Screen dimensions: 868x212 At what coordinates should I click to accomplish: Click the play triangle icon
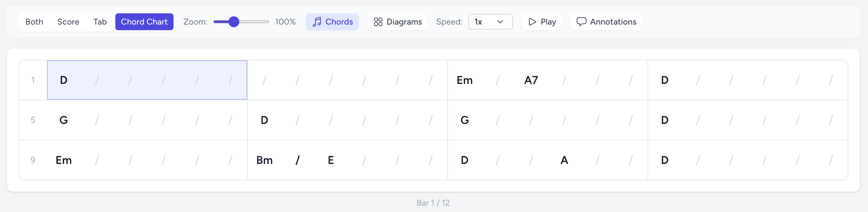532,22
